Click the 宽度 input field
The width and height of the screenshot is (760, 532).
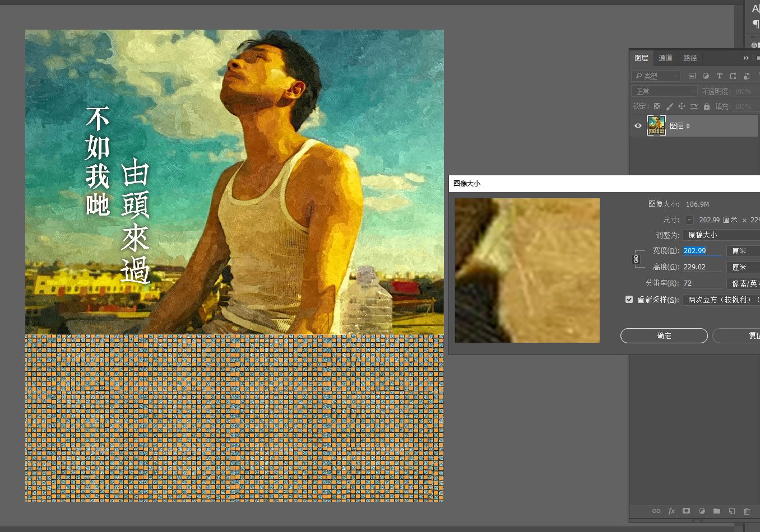click(702, 251)
